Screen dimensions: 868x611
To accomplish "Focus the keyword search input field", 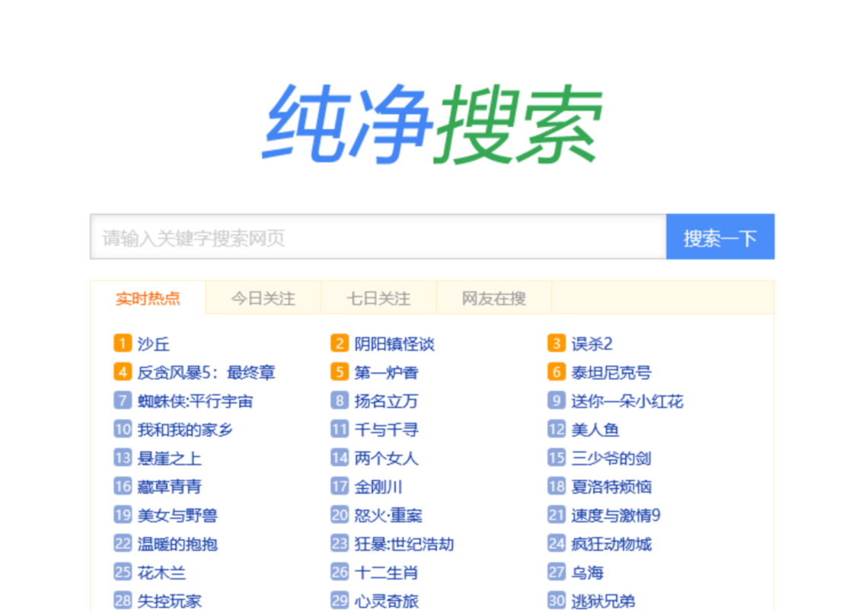I will [x=378, y=237].
